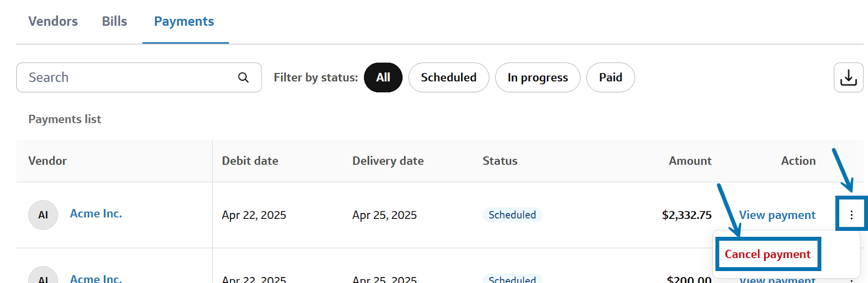Click the AI avatar for first Acme row
Screen dimensions: 868x283
coord(43,215)
